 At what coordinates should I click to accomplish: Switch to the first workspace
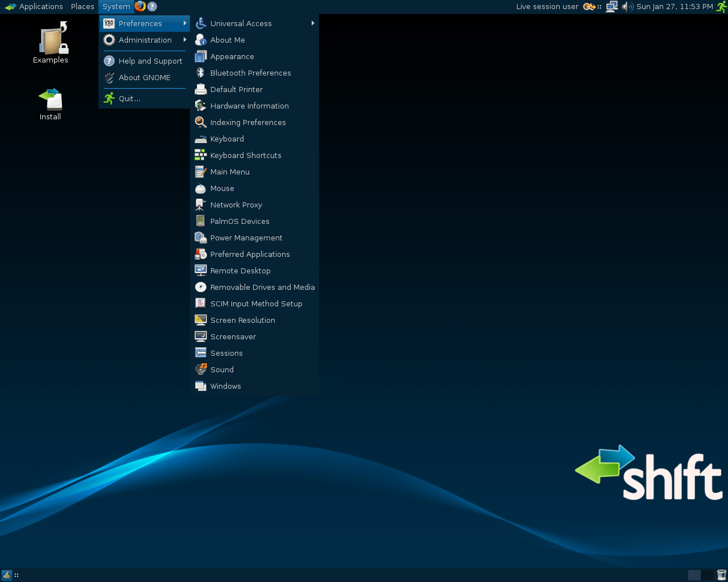coord(694,575)
